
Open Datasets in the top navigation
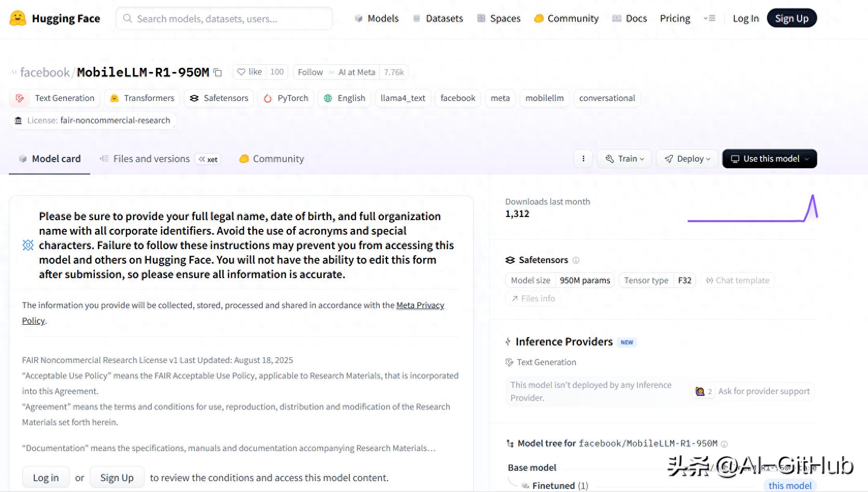438,19
